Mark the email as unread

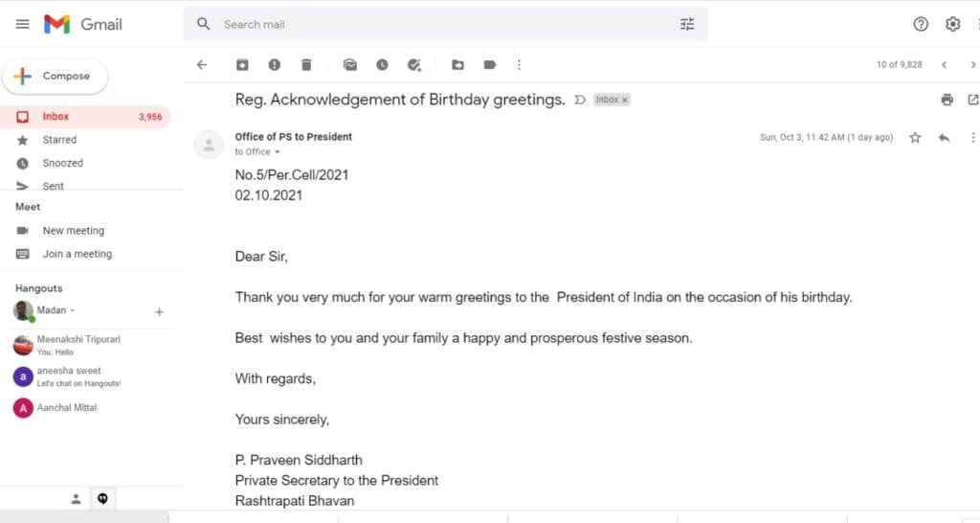(350, 64)
